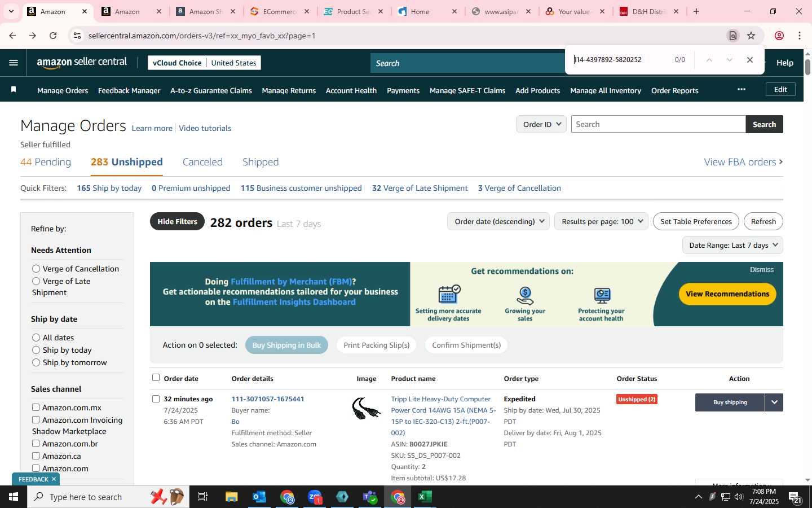Image resolution: width=812 pixels, height=508 pixels.
Task: Open Microsoft Teams from taskbar
Action: pyautogui.click(x=370, y=497)
